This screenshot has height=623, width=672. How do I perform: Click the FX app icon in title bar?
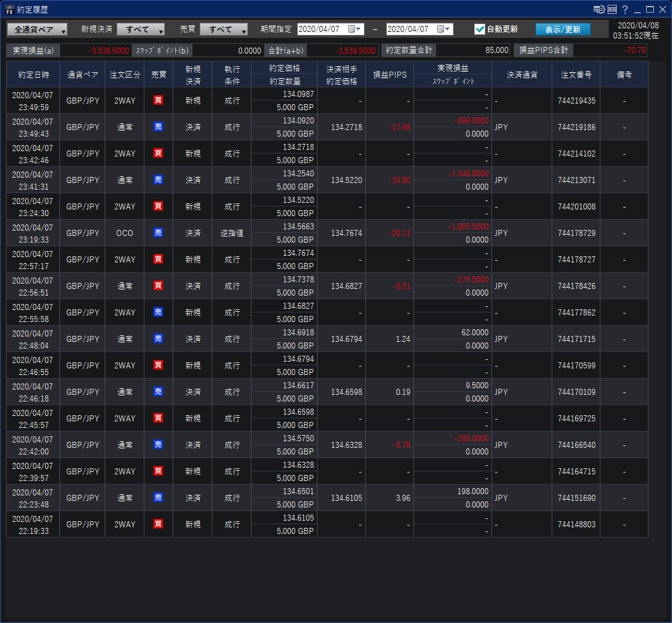(9, 9)
